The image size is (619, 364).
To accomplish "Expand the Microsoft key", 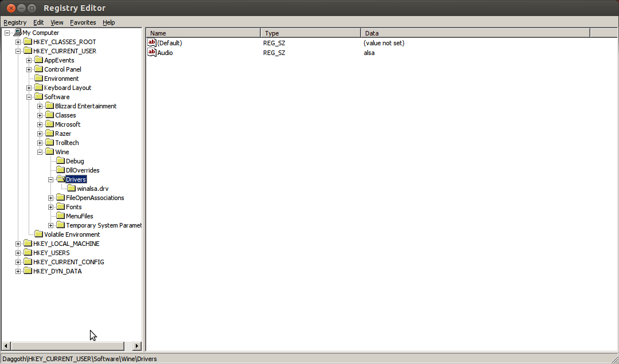I will 40,124.
